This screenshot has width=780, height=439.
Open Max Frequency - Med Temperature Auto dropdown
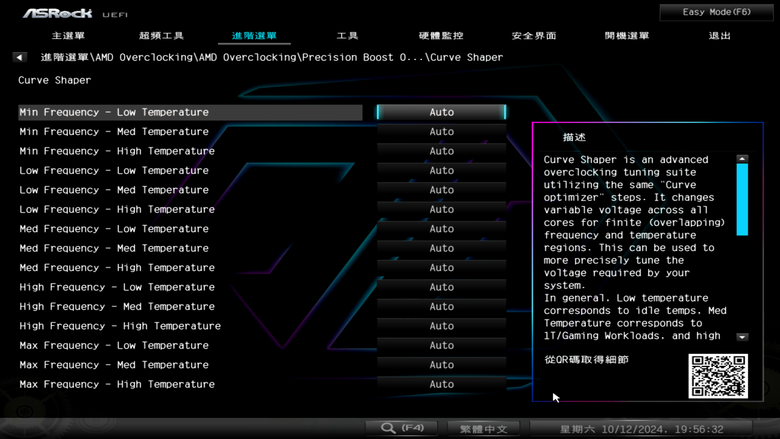tap(442, 364)
